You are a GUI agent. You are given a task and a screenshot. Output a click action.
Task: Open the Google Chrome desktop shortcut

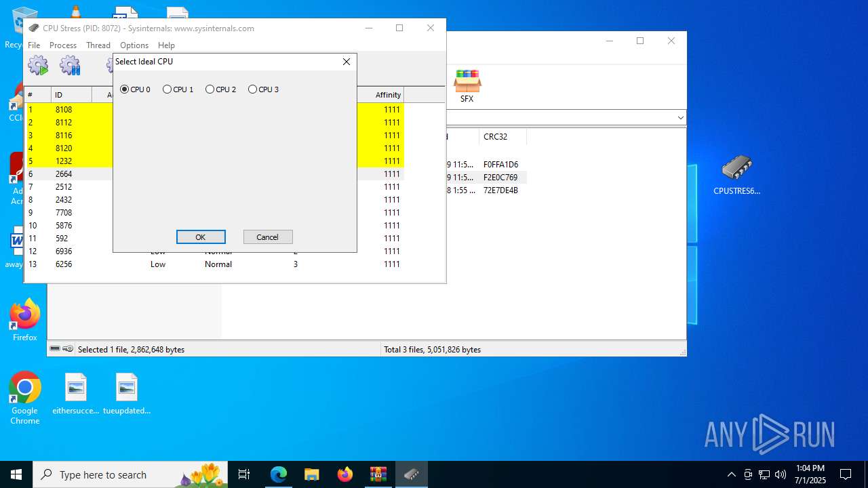point(25,399)
